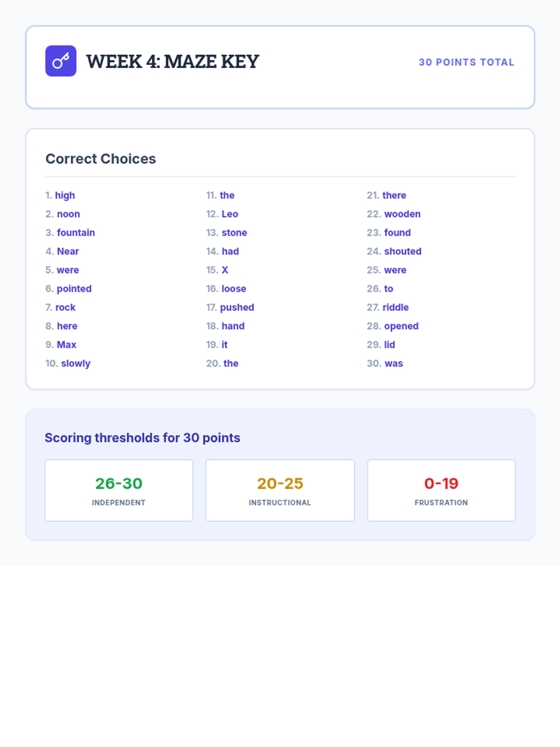Viewport: 560px width, 747px height.
Task: Click answer 17 'pushed'
Action: (x=237, y=307)
